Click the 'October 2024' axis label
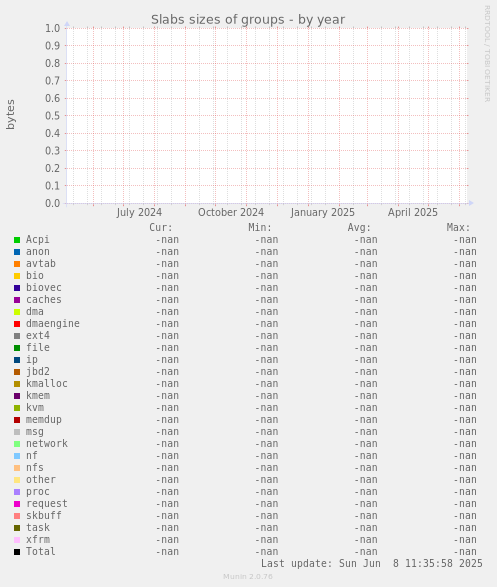Viewport: 497px width, 587px height. click(231, 212)
